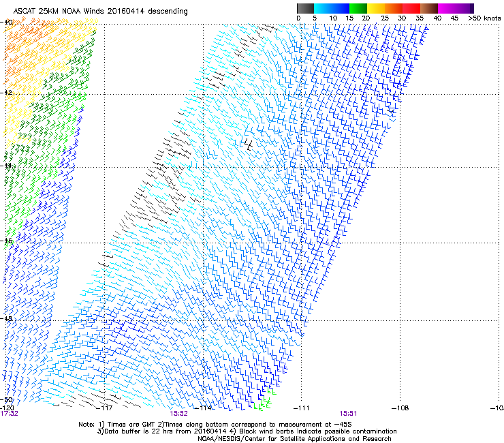Click the '10' label under the color legend

(333, 18)
